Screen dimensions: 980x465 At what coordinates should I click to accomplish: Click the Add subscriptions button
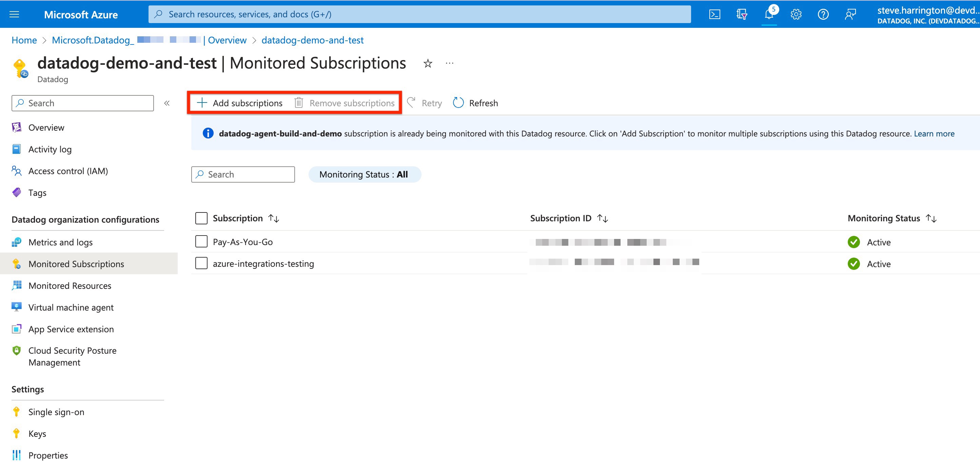click(x=239, y=103)
